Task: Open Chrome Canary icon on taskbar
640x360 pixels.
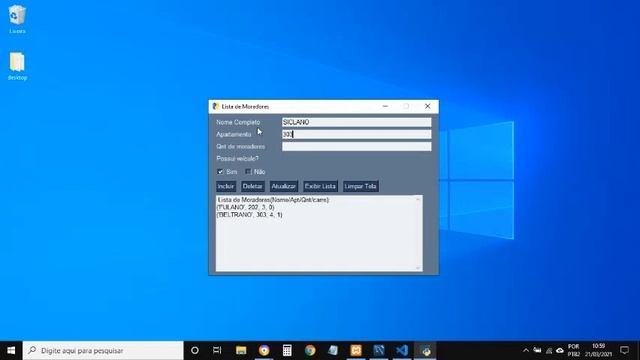Action: click(x=264, y=350)
